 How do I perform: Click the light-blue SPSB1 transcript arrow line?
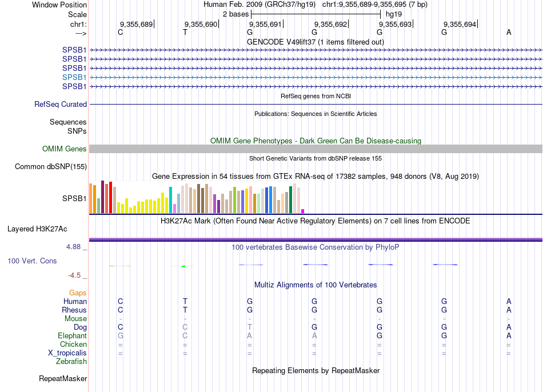[x=316, y=77]
